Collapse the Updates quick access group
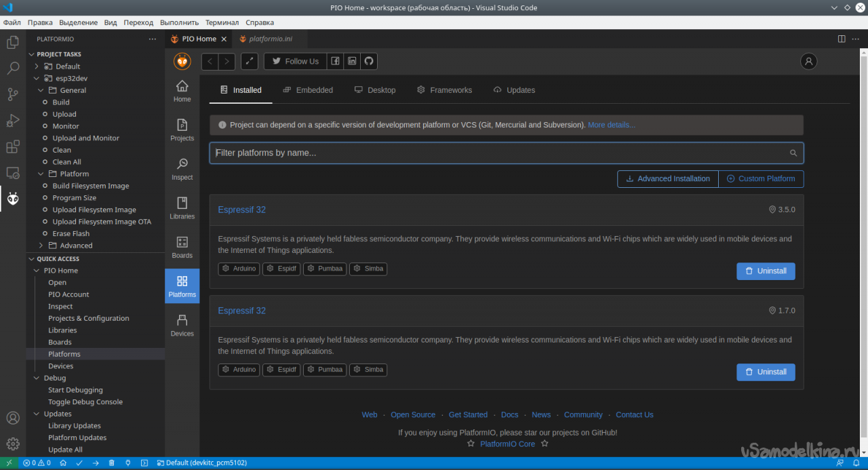This screenshot has width=868, height=470. tap(37, 414)
